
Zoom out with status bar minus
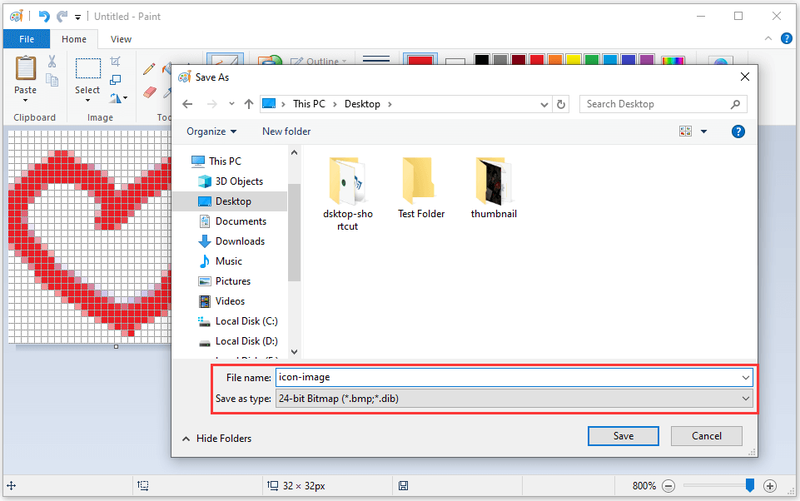click(668, 486)
